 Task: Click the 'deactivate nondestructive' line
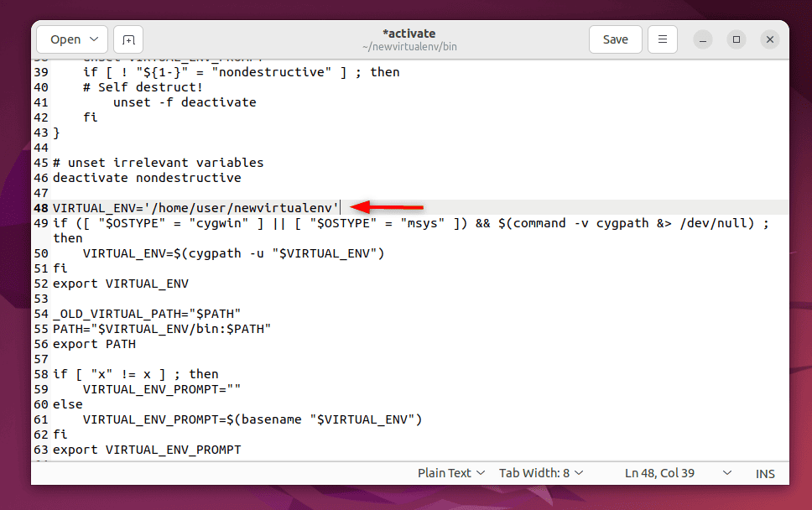pyautogui.click(x=147, y=178)
